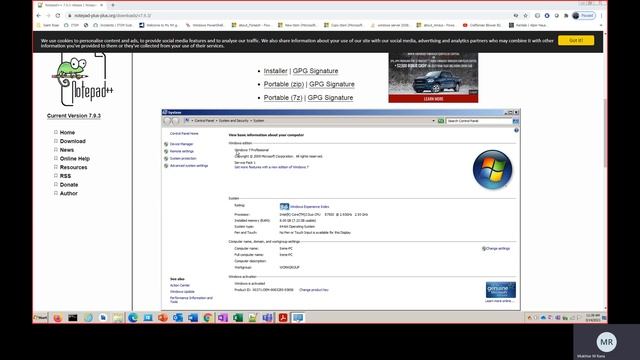The image size is (640, 360).
Task: Click the Control Panel breadcrumb
Action: [x=204, y=121]
